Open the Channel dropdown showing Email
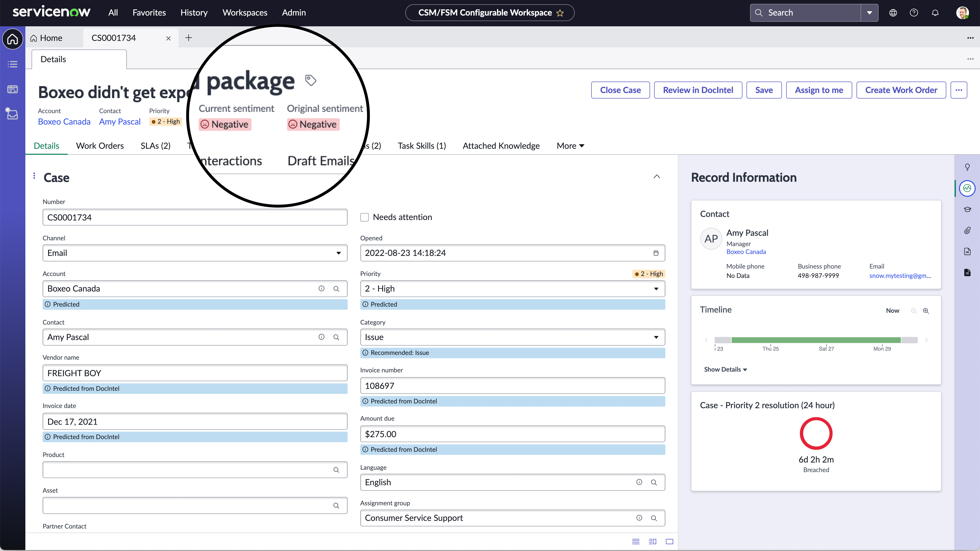This screenshot has width=980, height=551. [x=338, y=253]
